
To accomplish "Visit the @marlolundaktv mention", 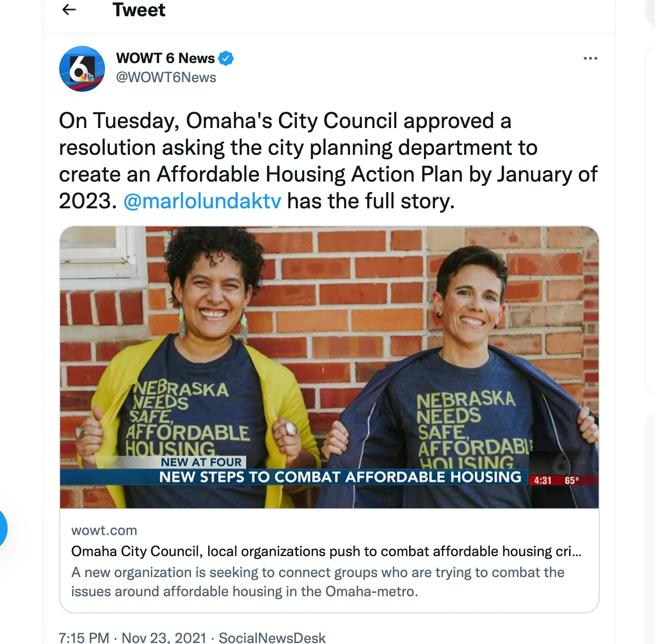I will click(202, 201).
